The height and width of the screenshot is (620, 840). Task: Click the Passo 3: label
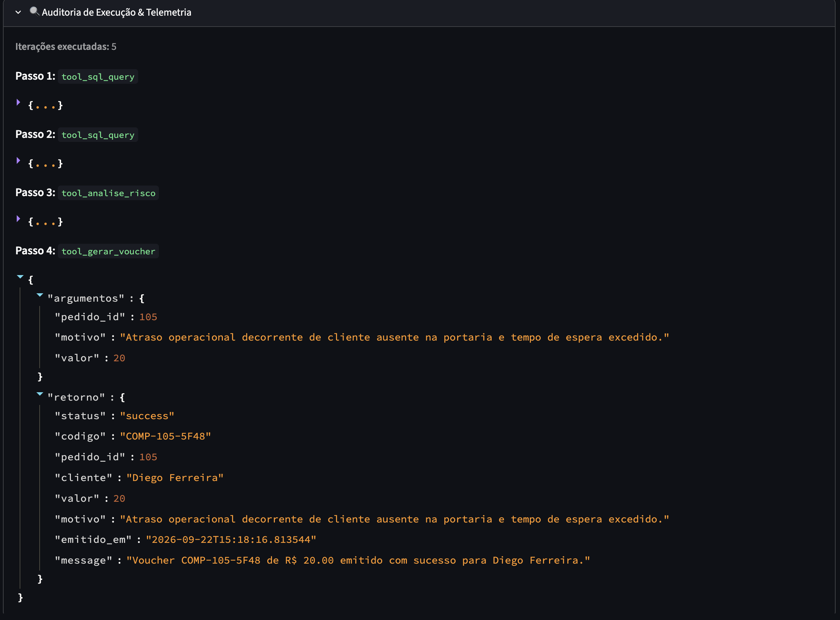pyautogui.click(x=35, y=192)
